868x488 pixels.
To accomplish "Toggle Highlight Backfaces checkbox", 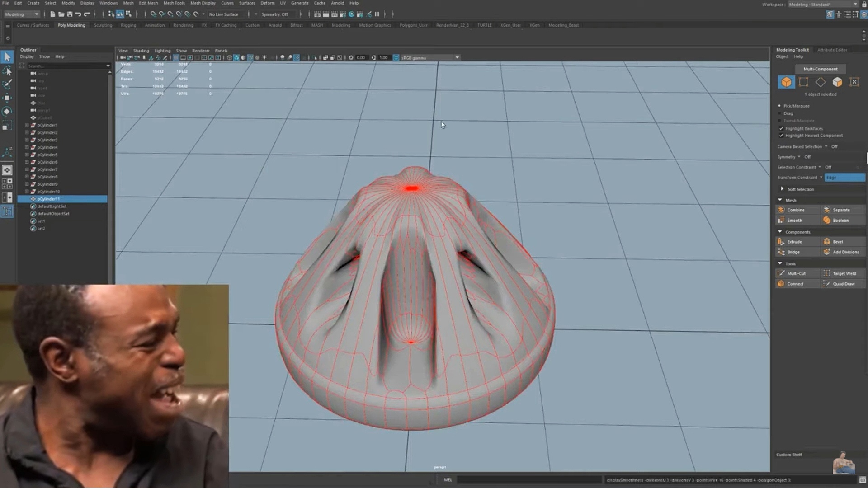I will [x=781, y=128].
